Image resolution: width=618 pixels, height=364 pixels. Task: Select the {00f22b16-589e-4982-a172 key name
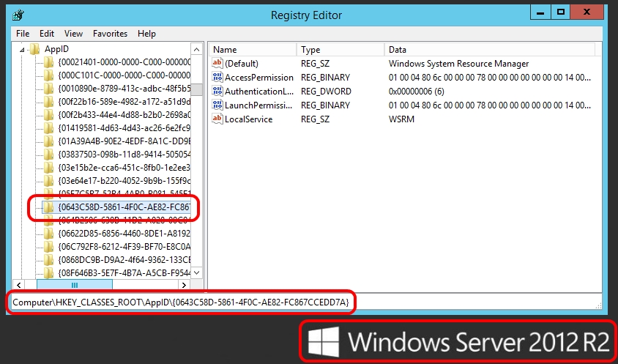click(x=124, y=101)
